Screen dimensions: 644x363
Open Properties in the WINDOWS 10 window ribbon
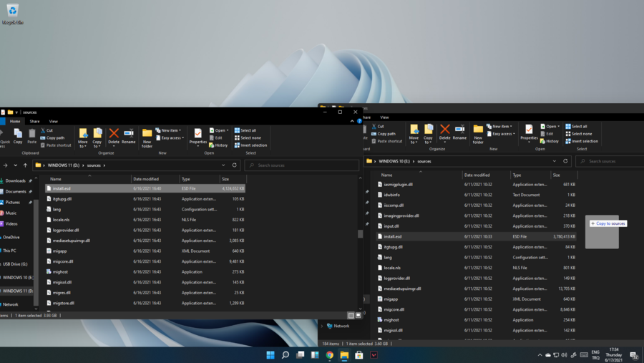529,132
